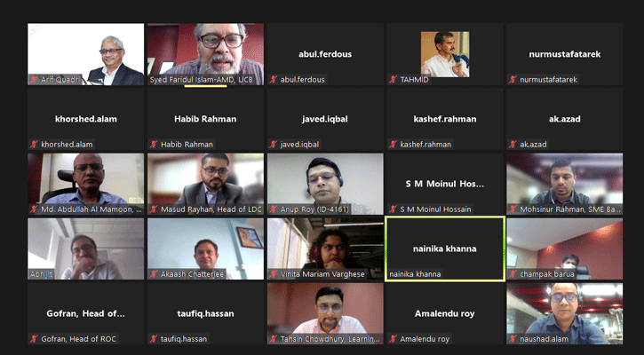This screenshot has width=644, height=355.
Task: Select Anup Roy (ID-4161) video tile
Action: point(325,184)
